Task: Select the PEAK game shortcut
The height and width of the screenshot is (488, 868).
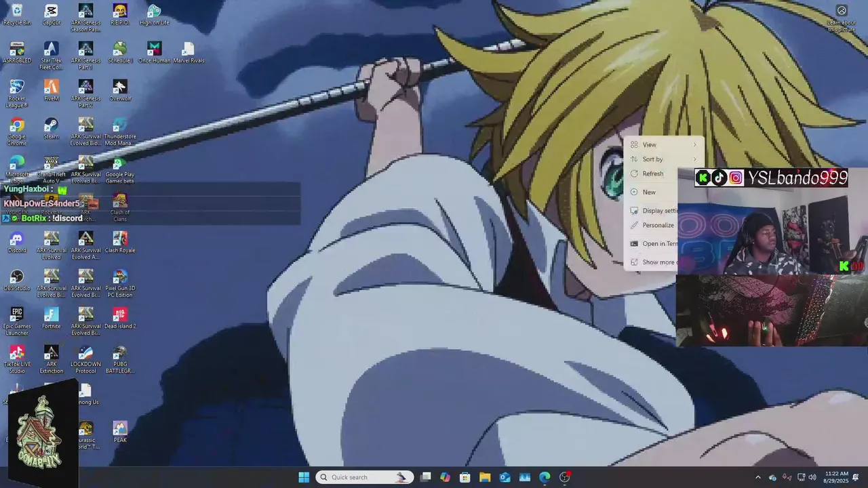Action: 120,432
